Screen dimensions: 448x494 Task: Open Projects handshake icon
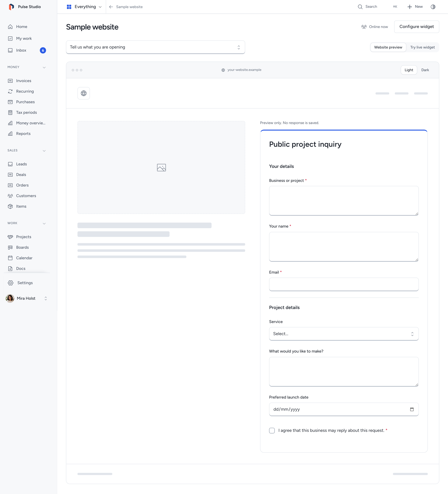click(x=10, y=237)
